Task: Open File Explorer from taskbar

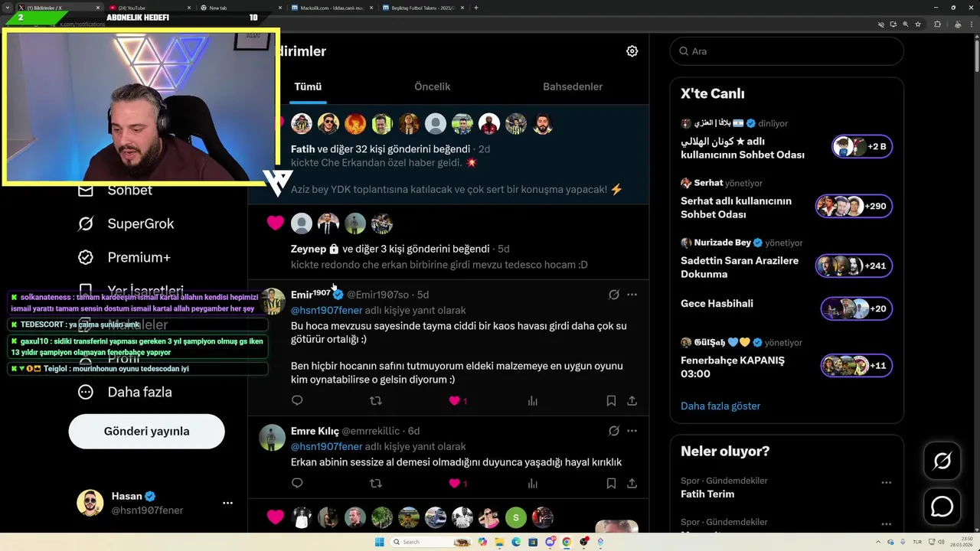Action: 498,542
